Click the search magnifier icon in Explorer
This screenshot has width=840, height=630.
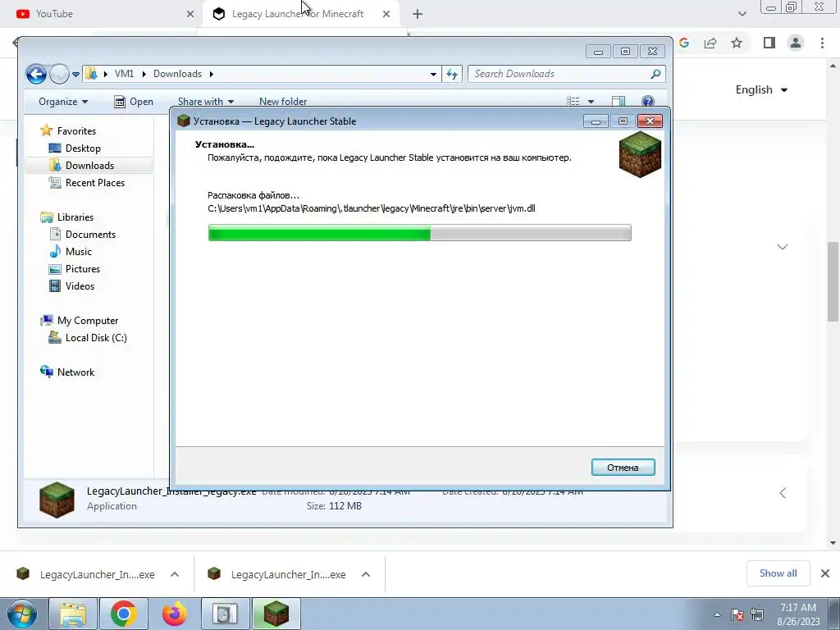click(x=655, y=74)
